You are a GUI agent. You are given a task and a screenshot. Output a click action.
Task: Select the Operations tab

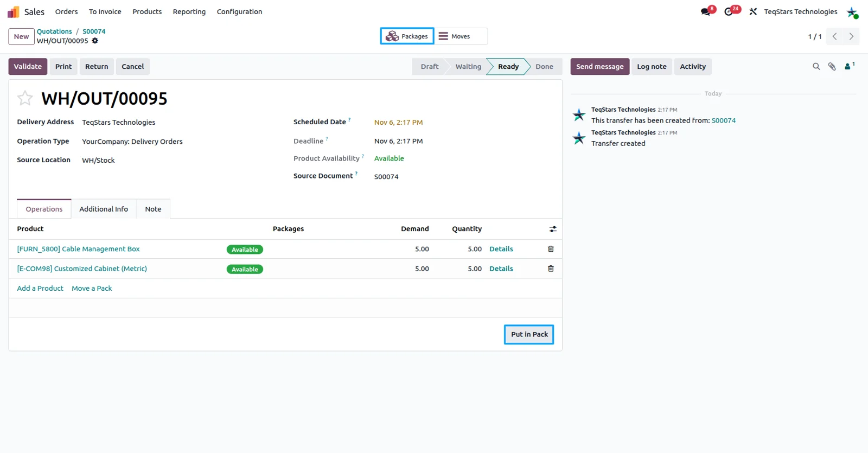click(x=44, y=209)
